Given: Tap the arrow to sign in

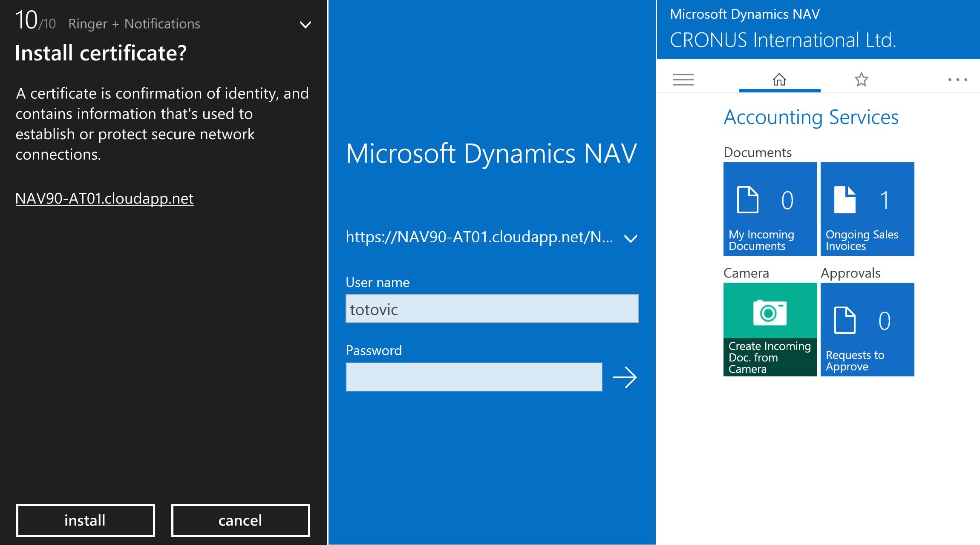Looking at the screenshot, I should pyautogui.click(x=625, y=377).
